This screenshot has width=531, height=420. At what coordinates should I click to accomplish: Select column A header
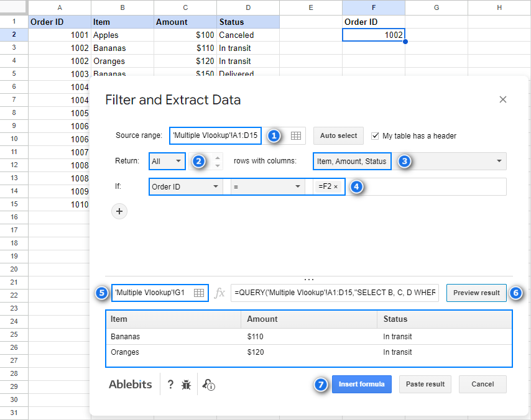coord(60,7)
